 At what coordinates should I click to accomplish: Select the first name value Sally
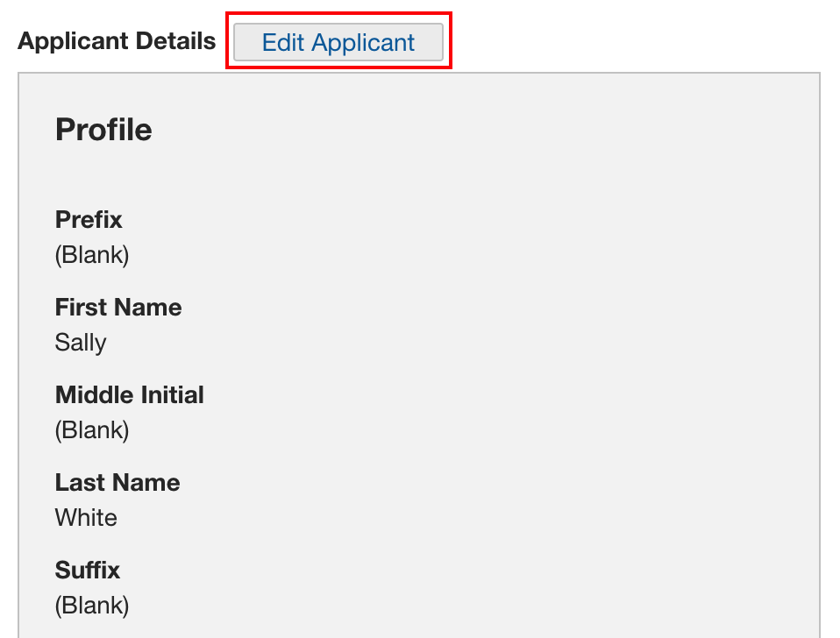[81, 343]
